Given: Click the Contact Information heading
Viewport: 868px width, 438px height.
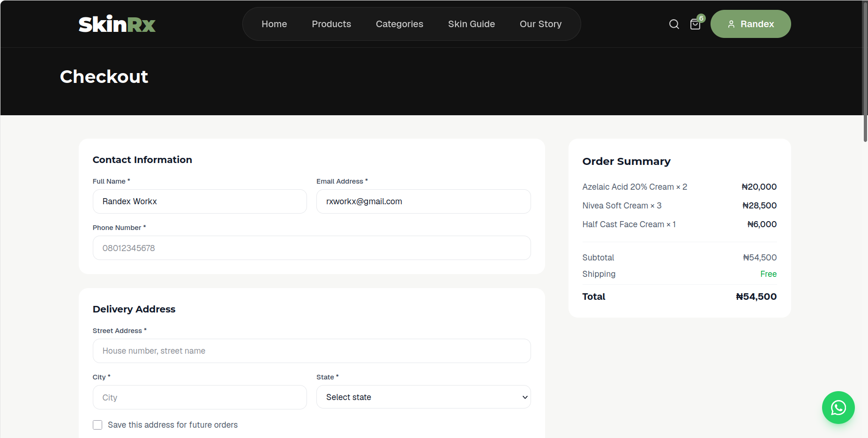Looking at the screenshot, I should coord(142,160).
